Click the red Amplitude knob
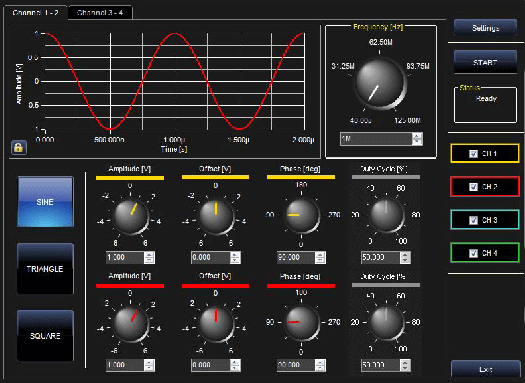Image resolution: width=525 pixels, height=383 pixels. (130, 323)
